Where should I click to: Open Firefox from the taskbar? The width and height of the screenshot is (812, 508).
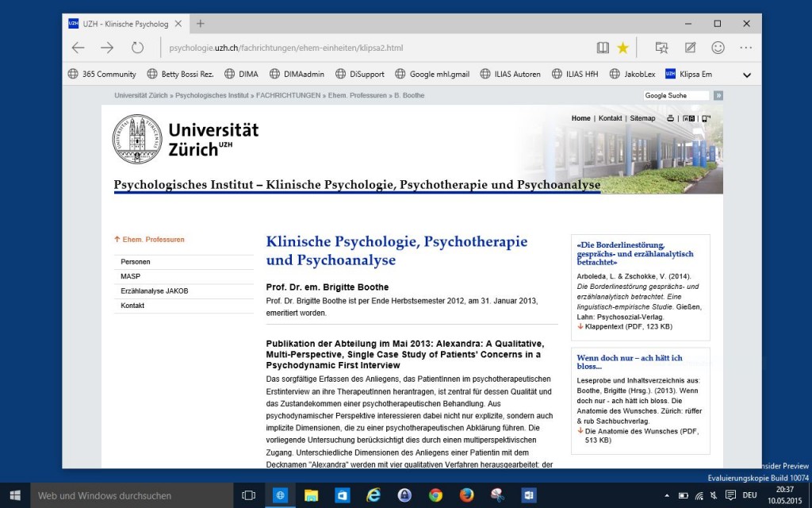466,495
